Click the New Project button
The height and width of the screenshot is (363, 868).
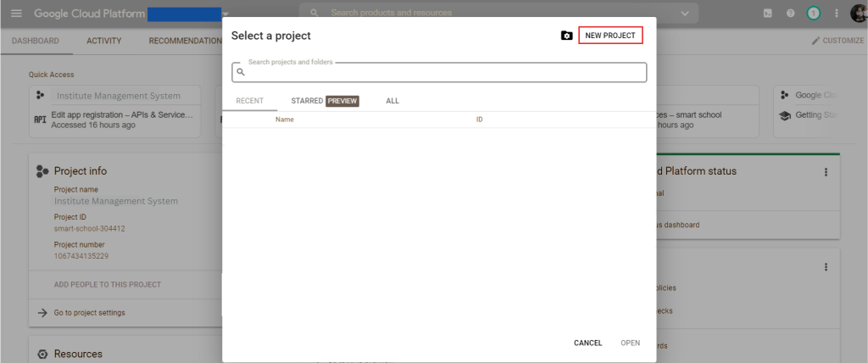click(610, 36)
